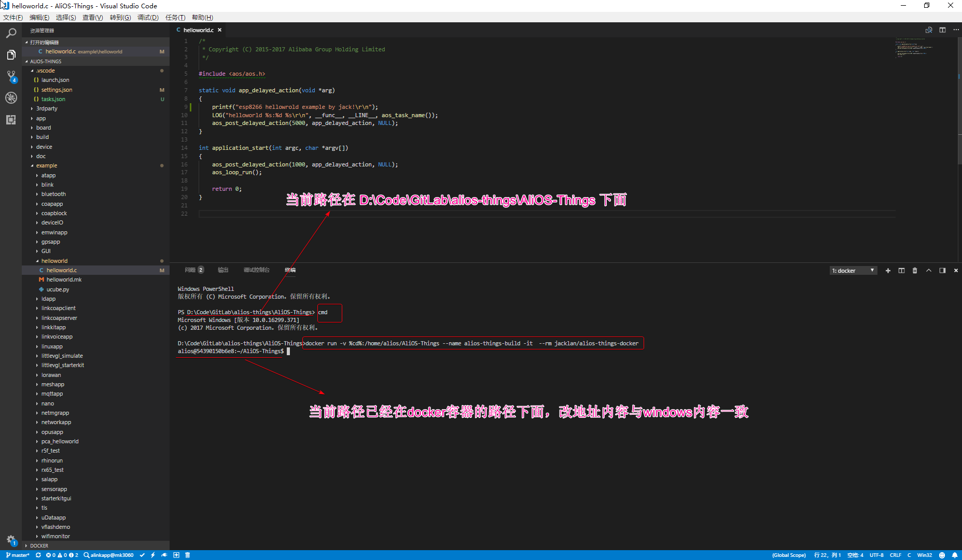Click the checkmark build icon in status bar
This screenshot has height=560, width=962.
[x=142, y=555]
